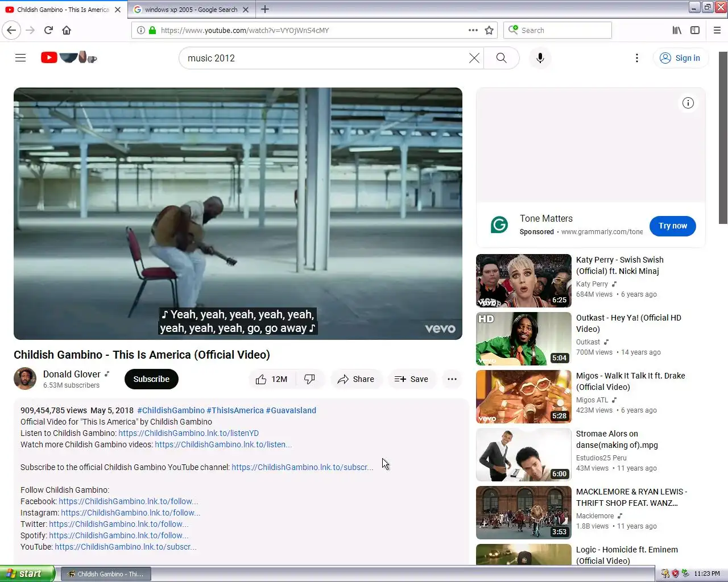
Task: Select the Childish Gambino taskbar button
Action: pyautogui.click(x=106, y=574)
